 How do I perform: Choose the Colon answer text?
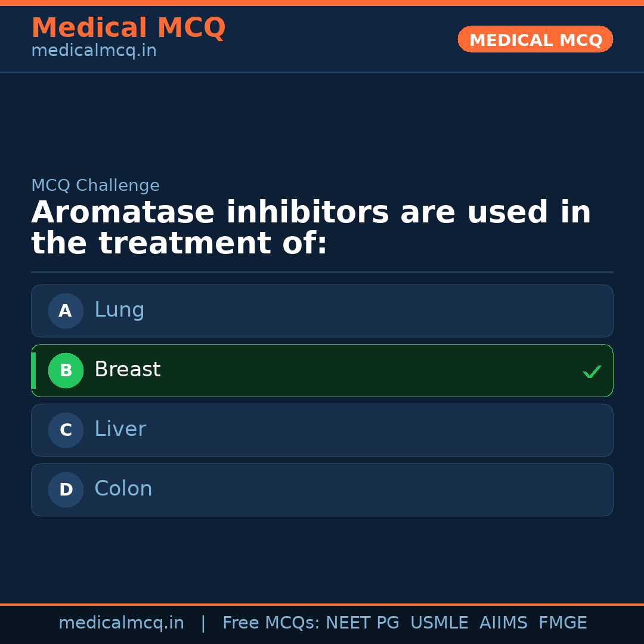pos(123,489)
